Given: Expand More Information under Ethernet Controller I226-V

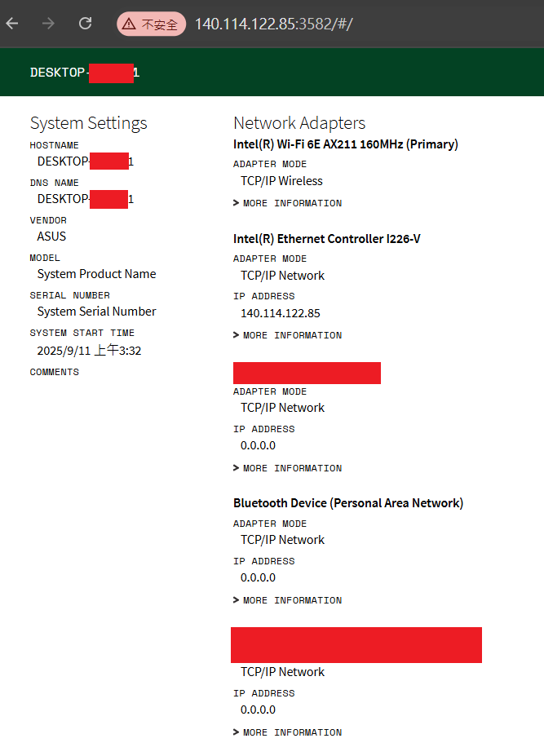Looking at the screenshot, I should point(287,335).
